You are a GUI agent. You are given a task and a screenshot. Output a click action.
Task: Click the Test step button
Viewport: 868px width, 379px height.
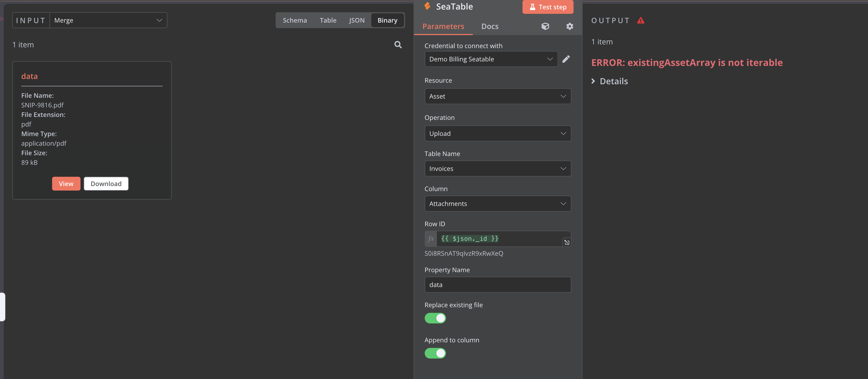tap(547, 7)
